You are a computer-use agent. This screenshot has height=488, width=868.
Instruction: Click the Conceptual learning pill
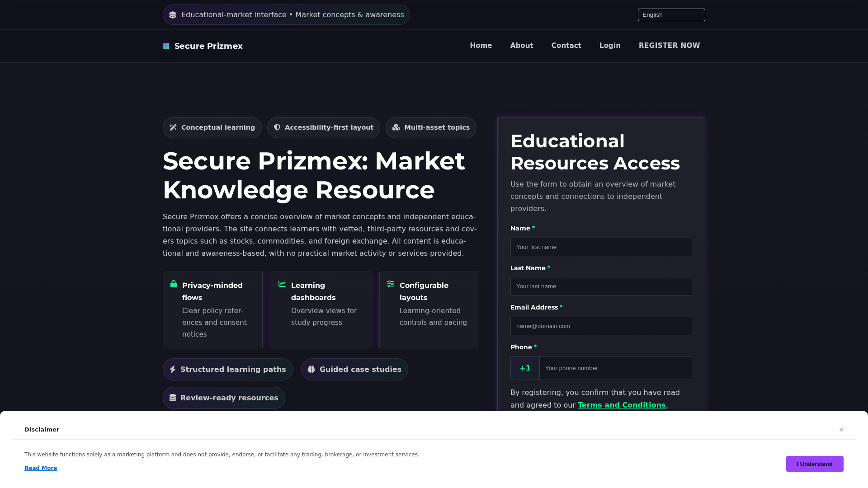[212, 127]
